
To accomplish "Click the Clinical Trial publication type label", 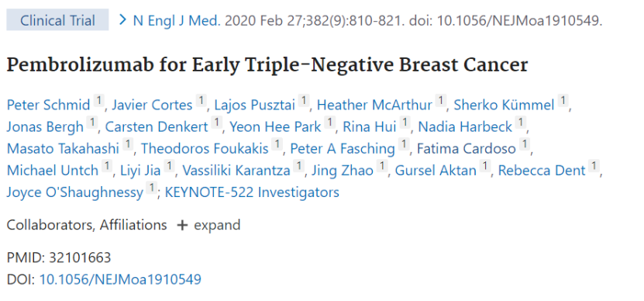I will pyautogui.click(x=57, y=20).
